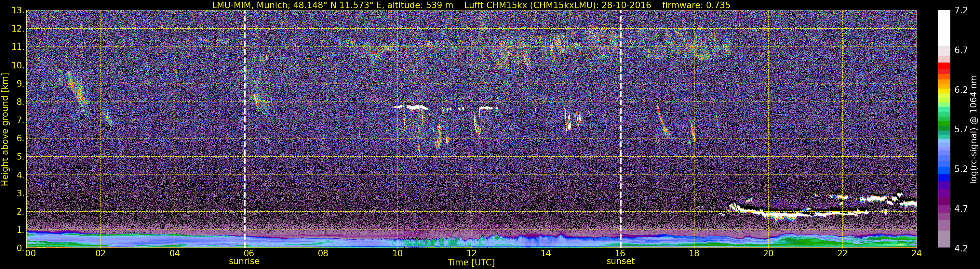Click the time axis tick label 18
Viewport: 980px width, 269px height.
(694, 253)
